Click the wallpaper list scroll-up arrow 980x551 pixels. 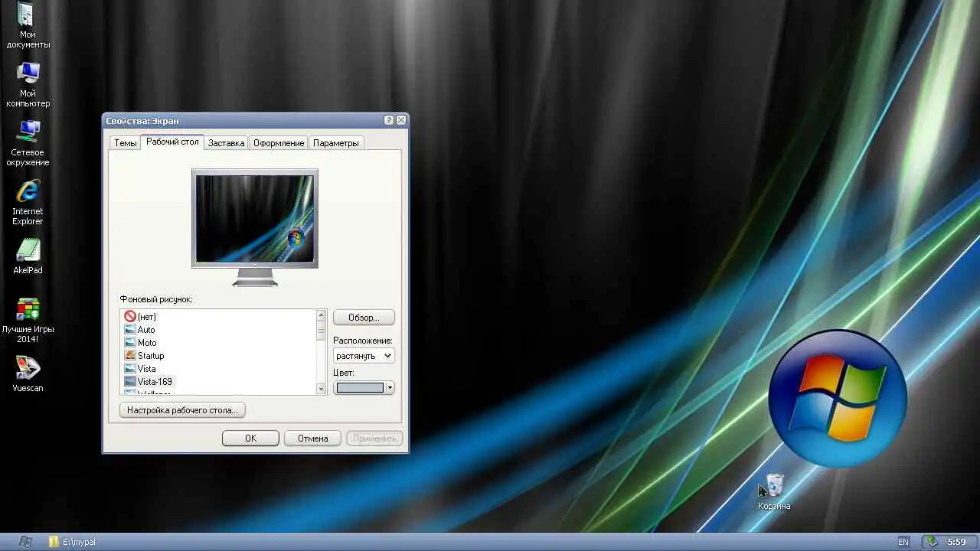(x=321, y=315)
